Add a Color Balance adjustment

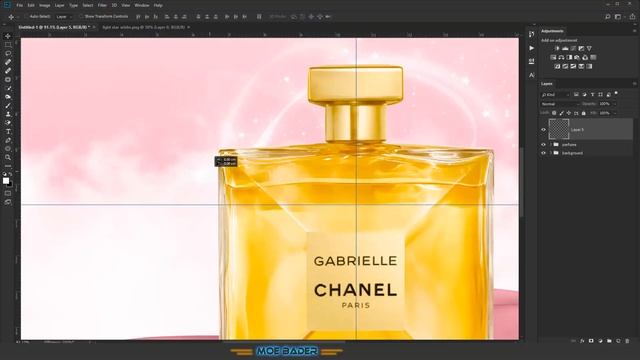click(x=561, y=58)
